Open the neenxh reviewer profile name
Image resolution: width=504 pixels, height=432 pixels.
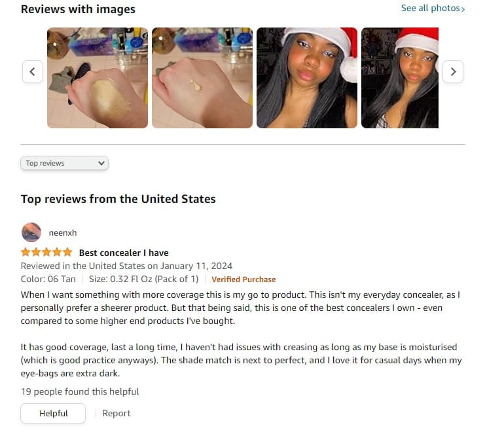point(63,233)
